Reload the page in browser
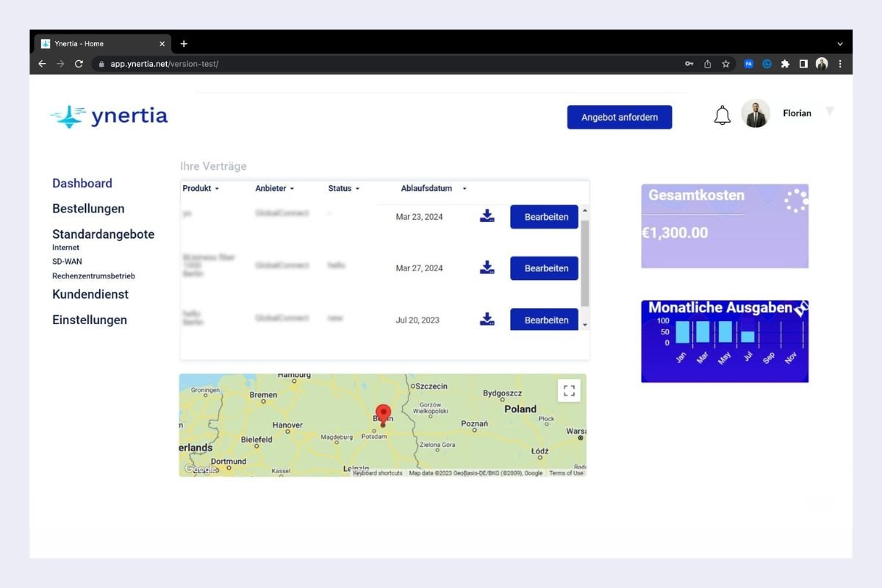Viewport: 882px width, 588px height. [79, 64]
